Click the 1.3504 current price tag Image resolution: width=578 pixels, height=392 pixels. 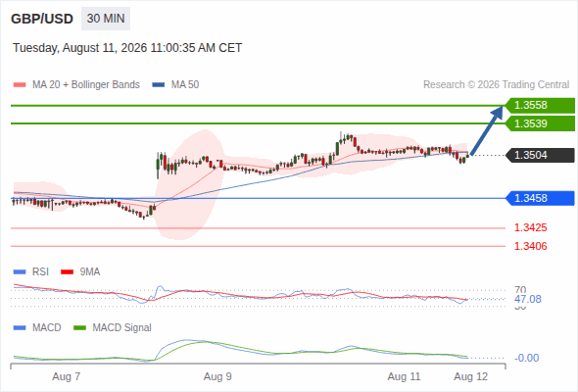coord(540,155)
